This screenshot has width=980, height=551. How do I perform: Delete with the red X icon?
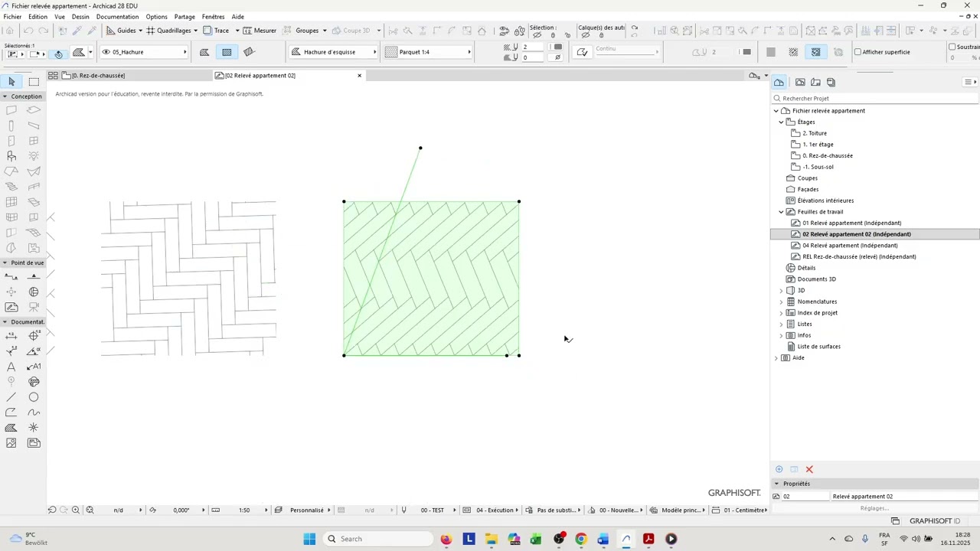click(809, 470)
